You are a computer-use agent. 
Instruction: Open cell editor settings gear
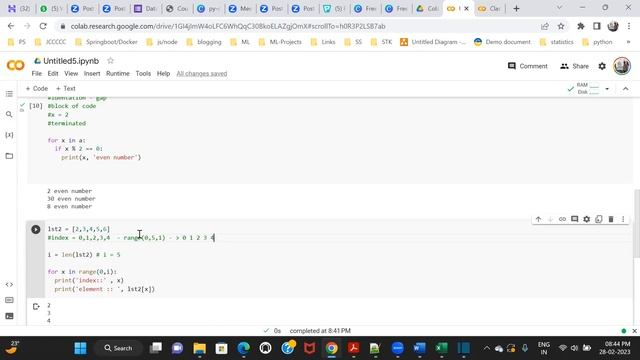587,219
